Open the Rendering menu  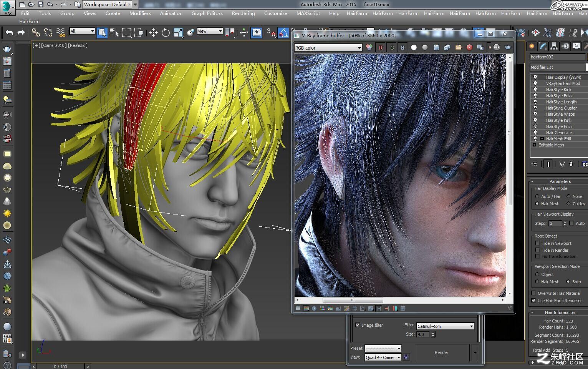243,13
